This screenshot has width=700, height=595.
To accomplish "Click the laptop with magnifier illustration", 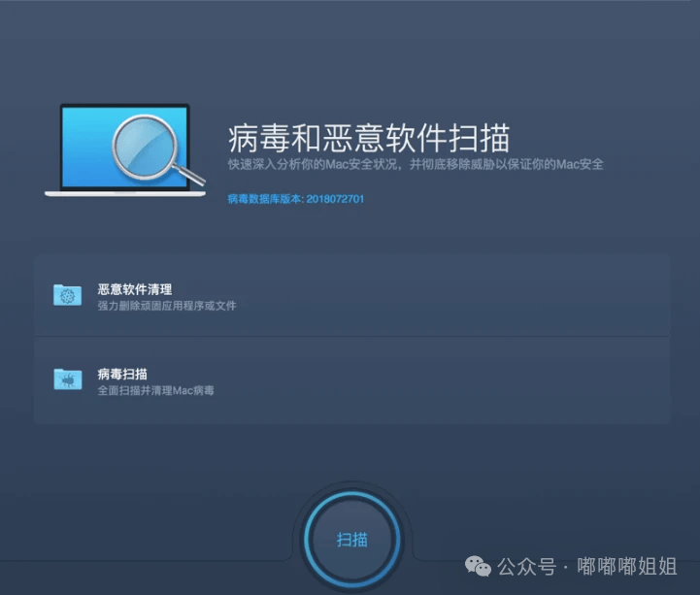I will pos(125,150).
